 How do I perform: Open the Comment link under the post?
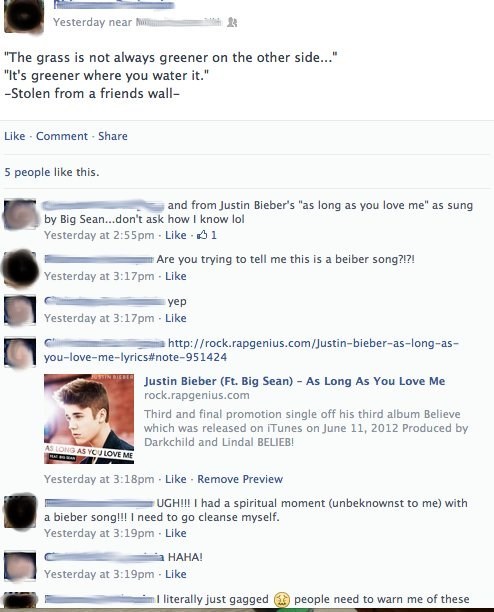click(62, 136)
